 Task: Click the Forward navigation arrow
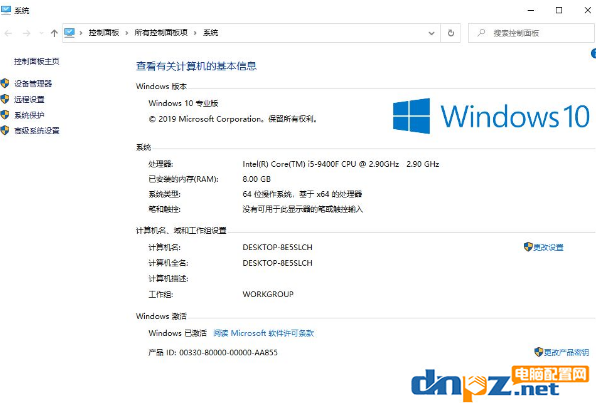coord(26,33)
